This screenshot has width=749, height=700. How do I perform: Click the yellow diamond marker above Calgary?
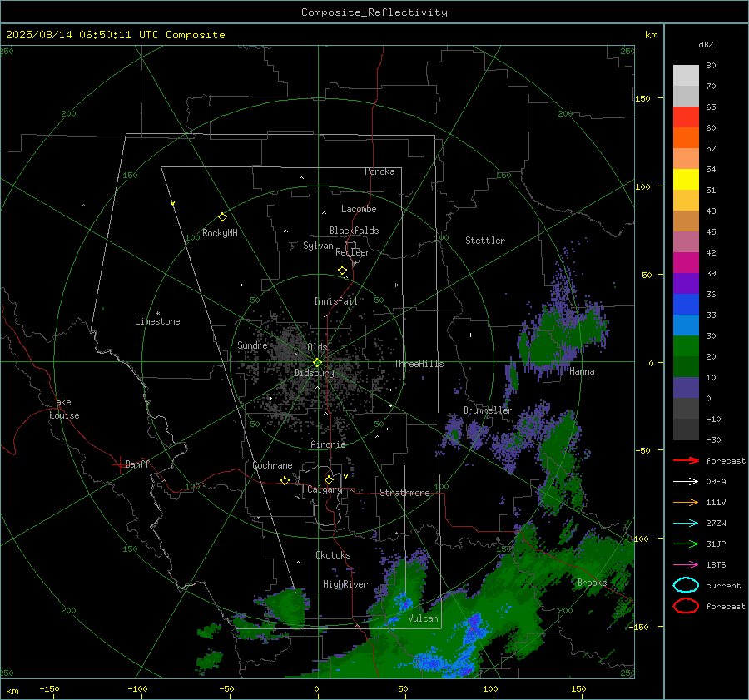point(329,479)
